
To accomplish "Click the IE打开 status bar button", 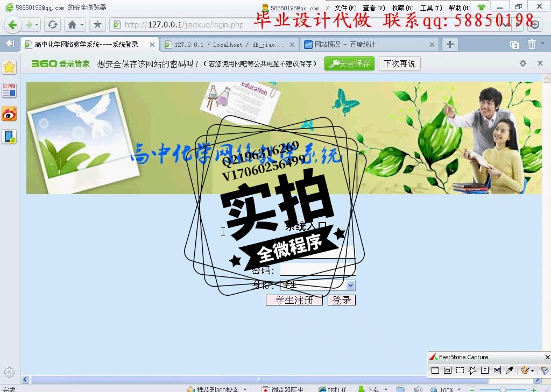I will click(x=333, y=389).
